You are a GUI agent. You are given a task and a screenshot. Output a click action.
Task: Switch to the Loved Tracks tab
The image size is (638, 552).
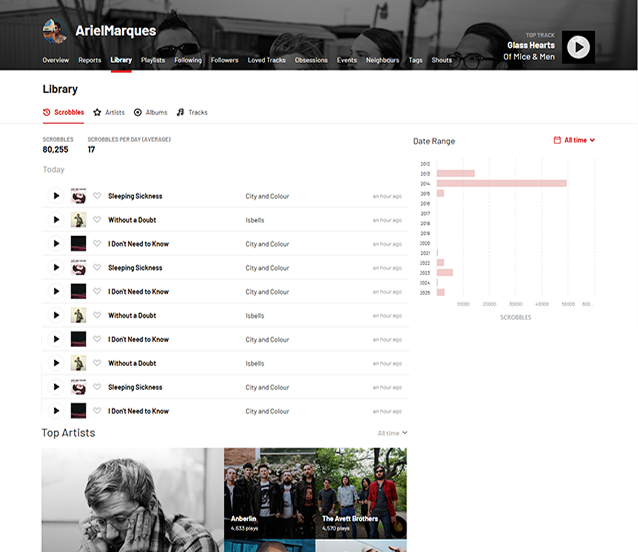(266, 60)
